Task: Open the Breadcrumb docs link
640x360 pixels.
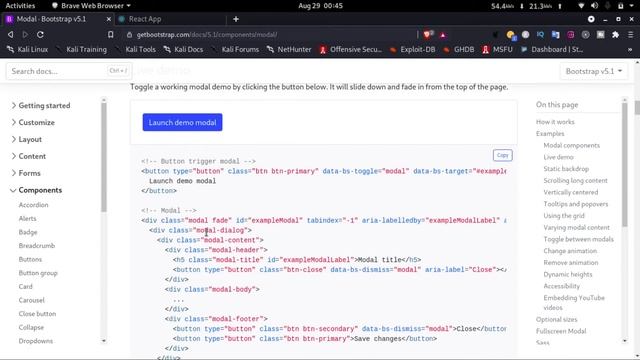Action: 37,246
